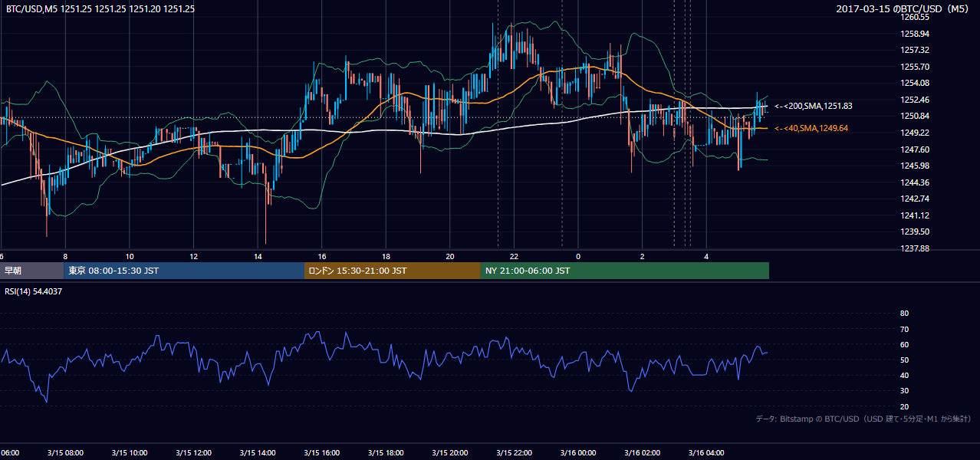This screenshot has height=460, width=980.
Task: Click the 3/15 10:00 time label
Action: click(x=130, y=453)
